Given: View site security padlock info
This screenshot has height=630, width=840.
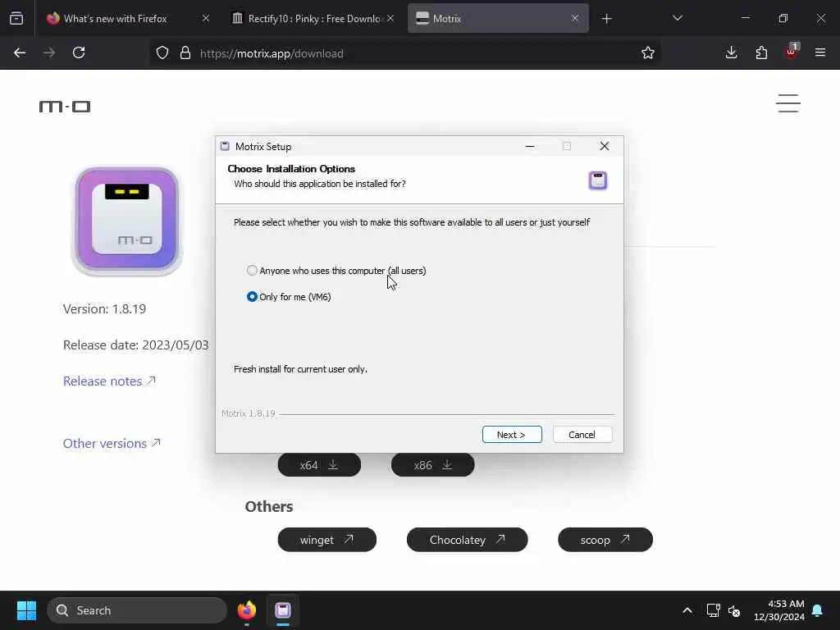Looking at the screenshot, I should [x=185, y=53].
